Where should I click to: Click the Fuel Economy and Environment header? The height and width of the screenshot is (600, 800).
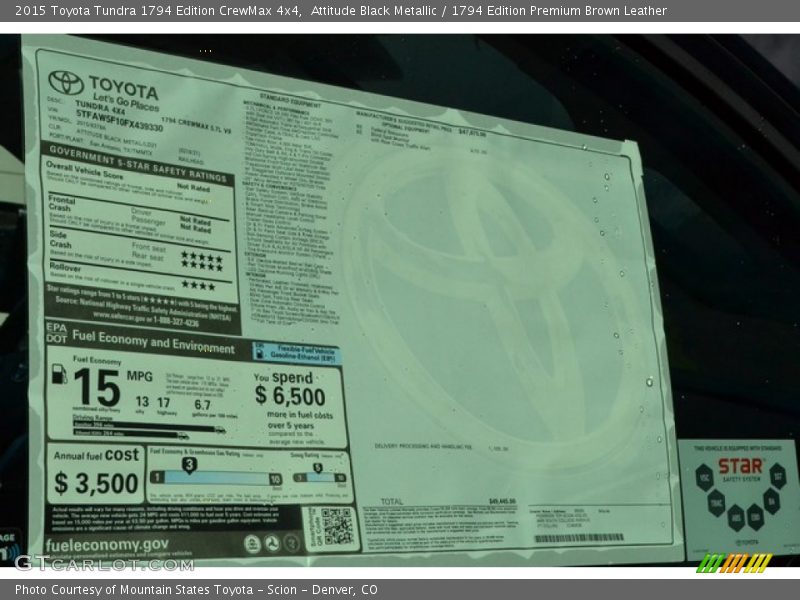point(155,346)
